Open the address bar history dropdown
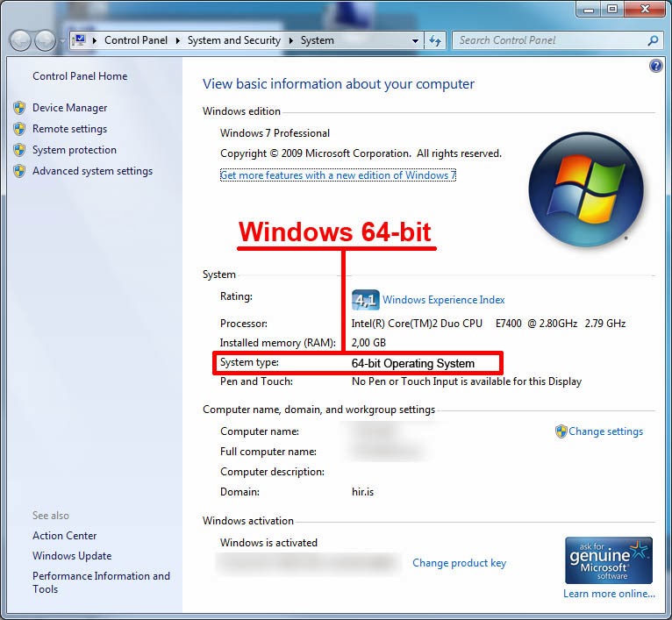Screen dimensions: 672x620 click(x=415, y=41)
